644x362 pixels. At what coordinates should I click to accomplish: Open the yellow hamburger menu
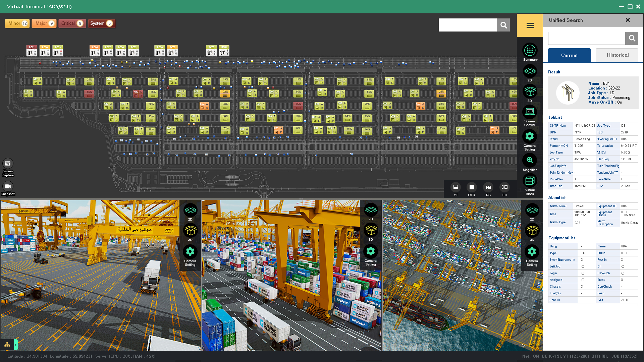click(530, 25)
